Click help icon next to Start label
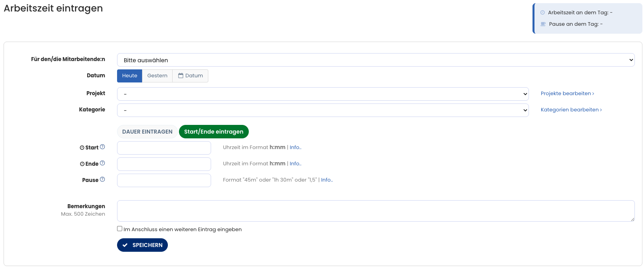644x270 pixels. coord(102,147)
